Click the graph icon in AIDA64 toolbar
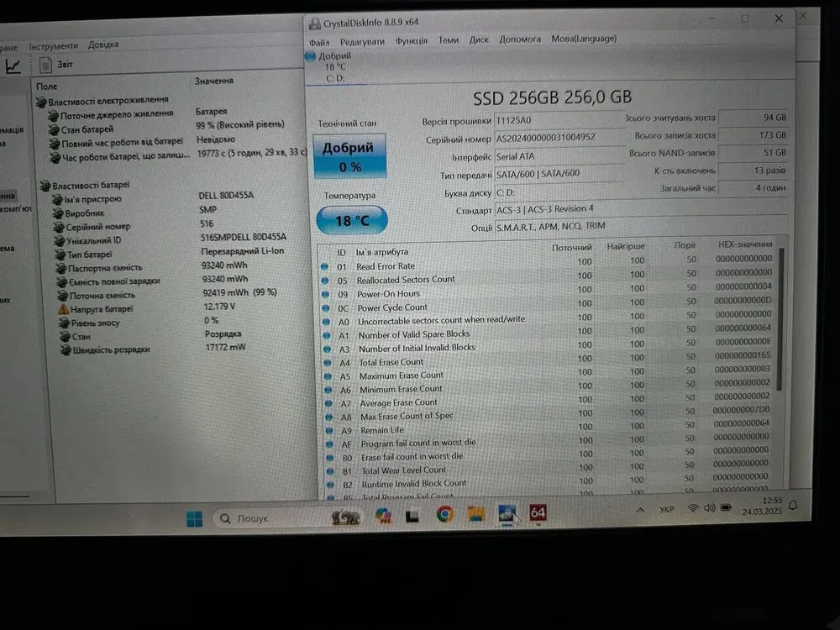The width and height of the screenshot is (840, 630). tap(13, 67)
